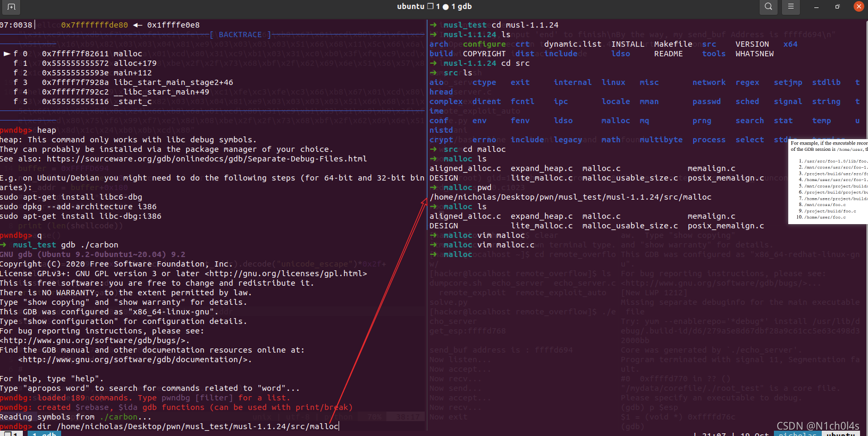
Task: Click the 'gdb ./carbon' command line
Action: (x=89, y=245)
